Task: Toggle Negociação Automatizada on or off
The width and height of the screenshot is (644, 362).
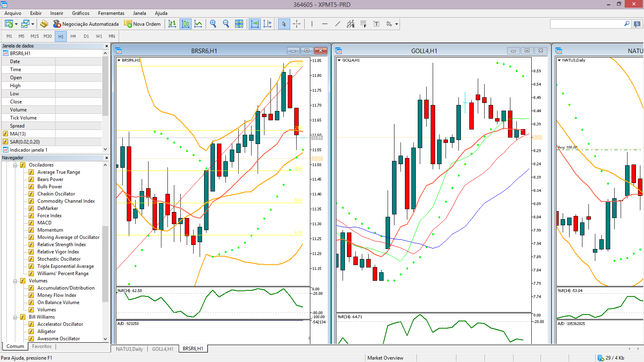Action: 87,24
